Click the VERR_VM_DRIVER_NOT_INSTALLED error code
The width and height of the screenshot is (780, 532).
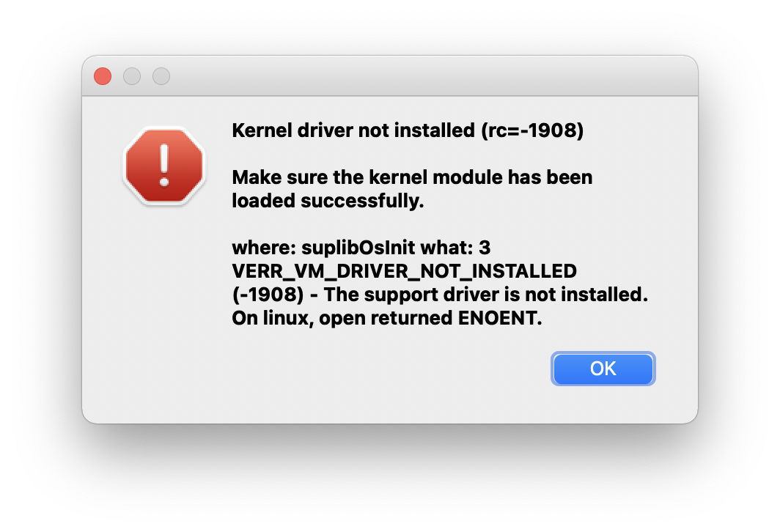pyautogui.click(x=404, y=271)
